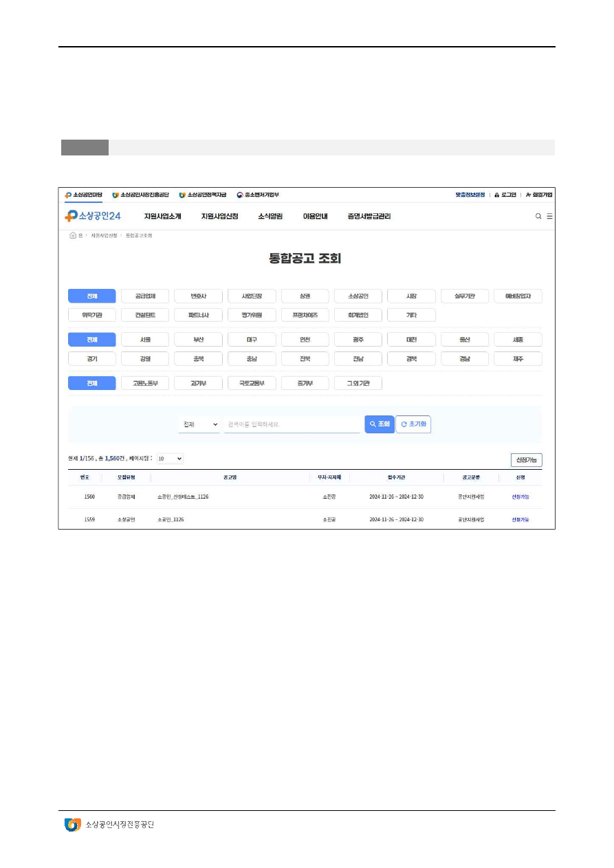Select the 고용노동부 agency filter
Screen dimensions: 614x868
(x=145, y=383)
